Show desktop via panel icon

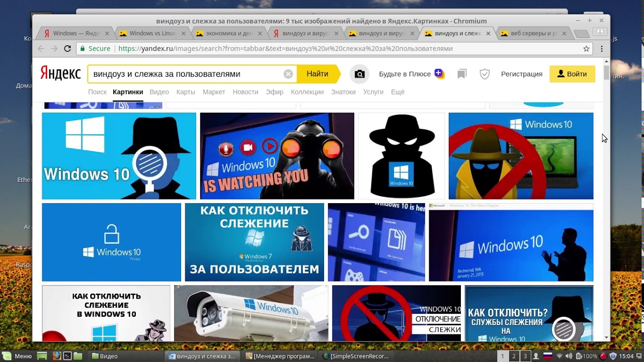click(x=42, y=356)
